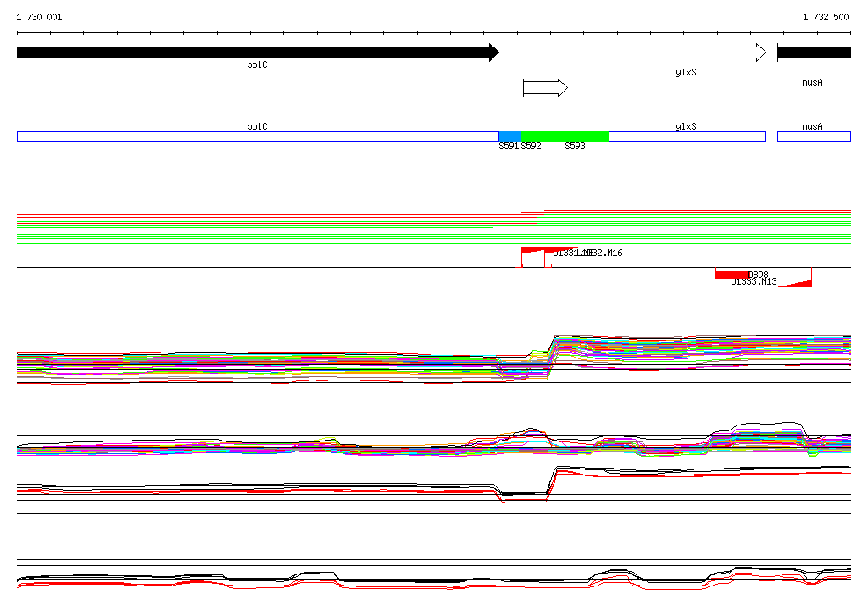The image size is (868, 605).
Task: Click the D898 feature label
Action: tap(759, 275)
